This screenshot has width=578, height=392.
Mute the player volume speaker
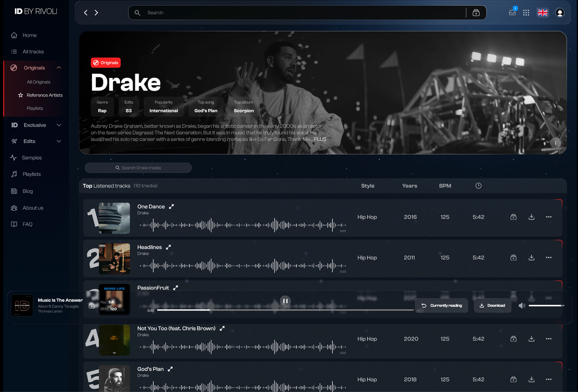pos(522,306)
